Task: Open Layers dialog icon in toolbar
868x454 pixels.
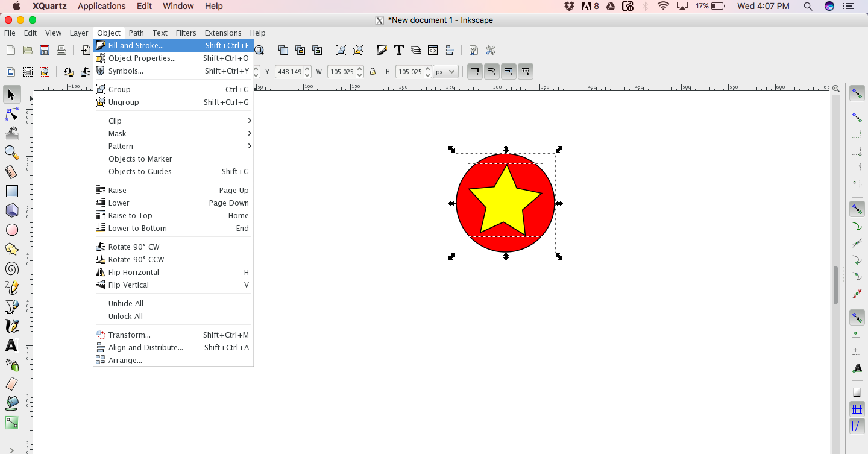Action: (x=415, y=50)
